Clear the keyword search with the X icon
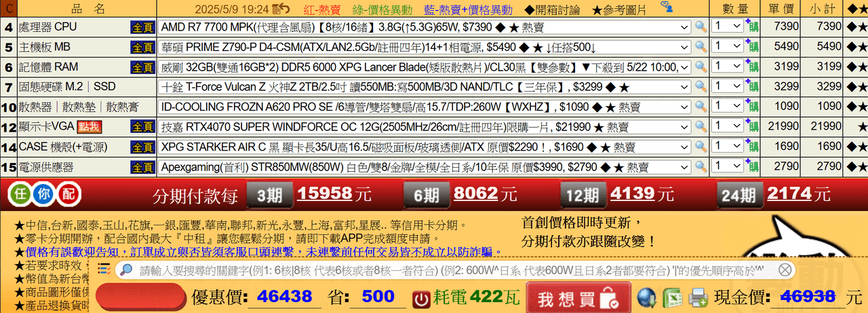This screenshot has width=868, height=313. 785,270
